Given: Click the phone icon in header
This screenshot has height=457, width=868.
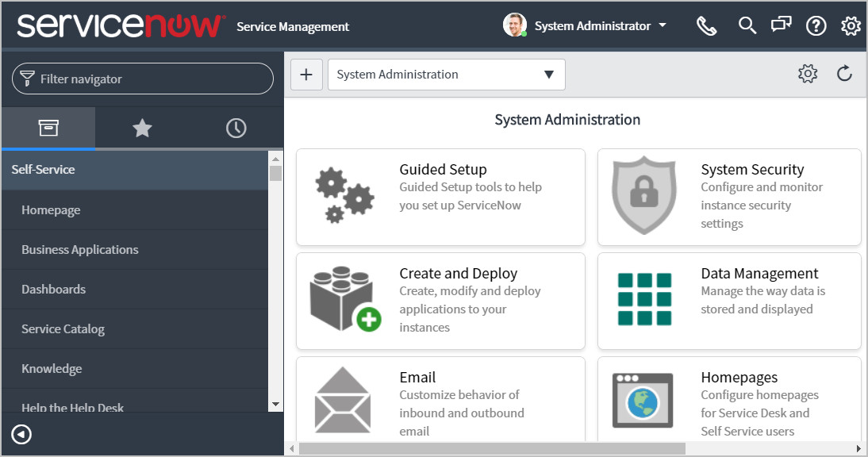Looking at the screenshot, I should [706, 26].
